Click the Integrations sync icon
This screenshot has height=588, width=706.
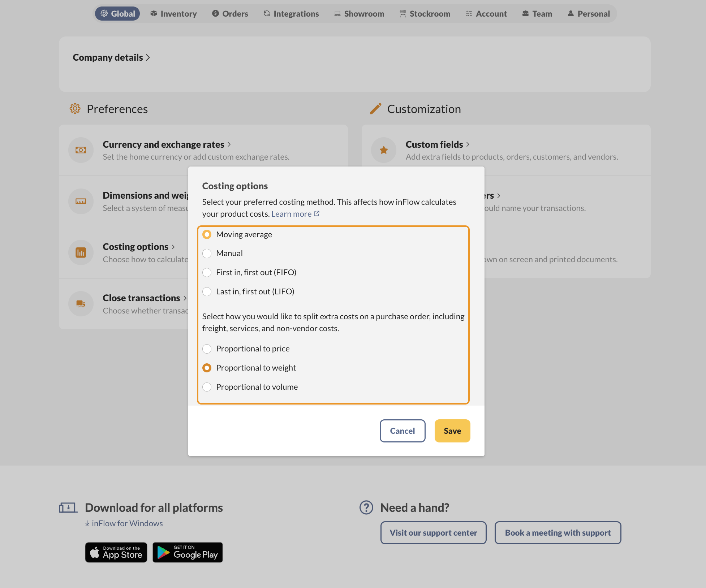coord(266,13)
